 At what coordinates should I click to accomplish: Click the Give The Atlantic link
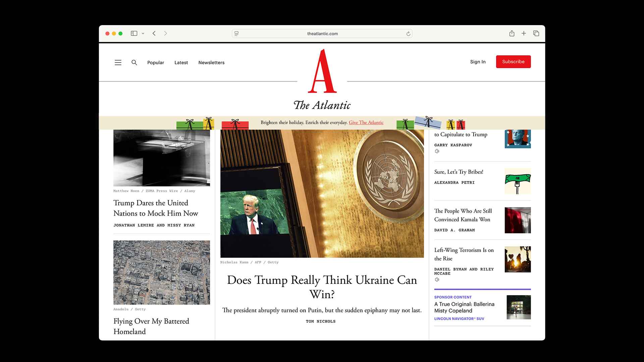point(366,123)
